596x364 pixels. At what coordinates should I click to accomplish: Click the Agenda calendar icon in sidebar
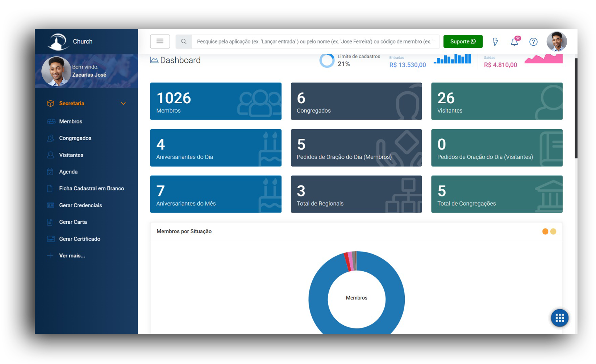50,172
